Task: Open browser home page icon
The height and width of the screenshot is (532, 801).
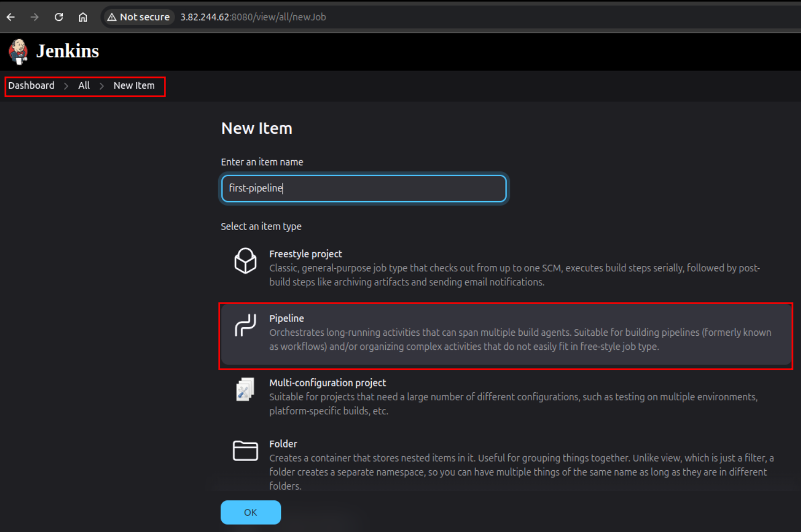Action: click(83, 17)
